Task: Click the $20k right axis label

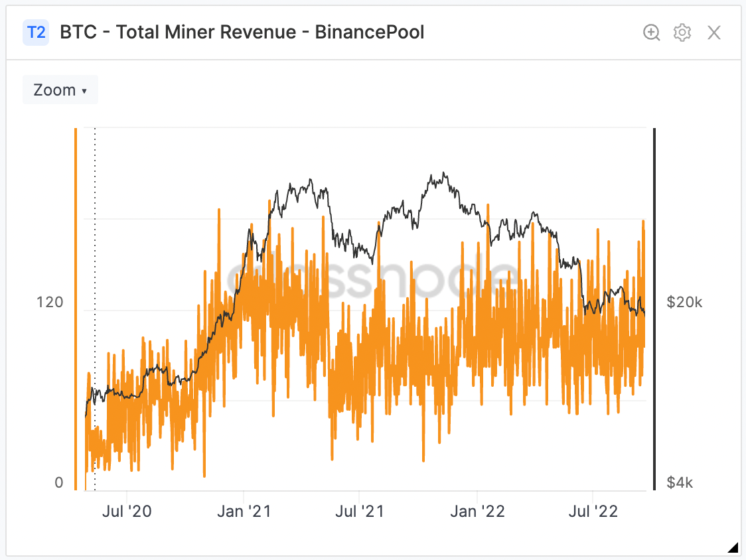Action: coord(684,302)
